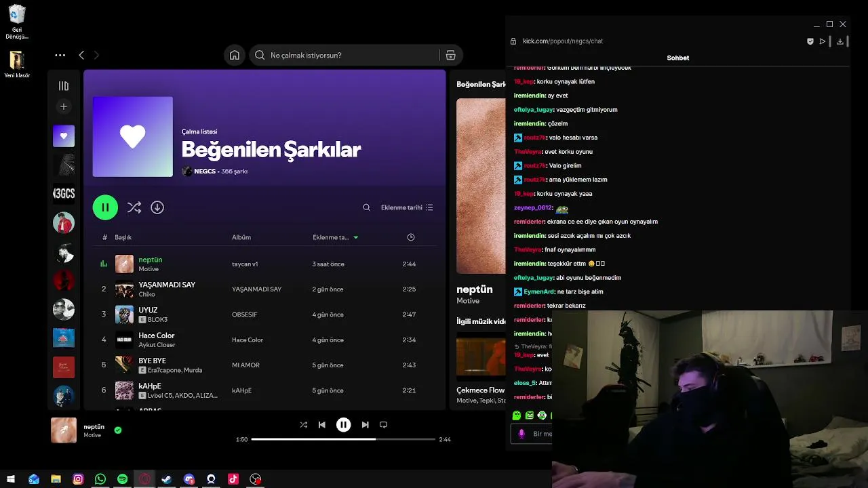Image resolution: width=868 pixels, height=488 pixels.
Task: Collapse the Your Library sidebar
Action: pyautogui.click(x=64, y=86)
